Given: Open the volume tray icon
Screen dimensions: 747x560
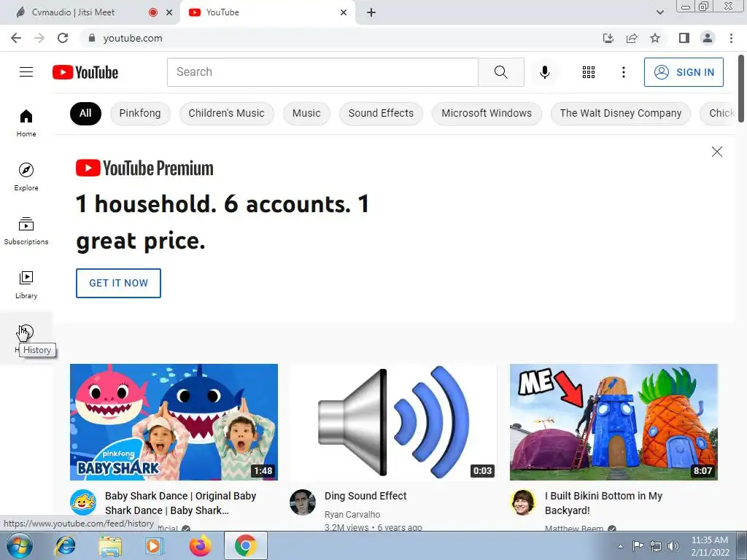Looking at the screenshot, I should coord(673,546).
